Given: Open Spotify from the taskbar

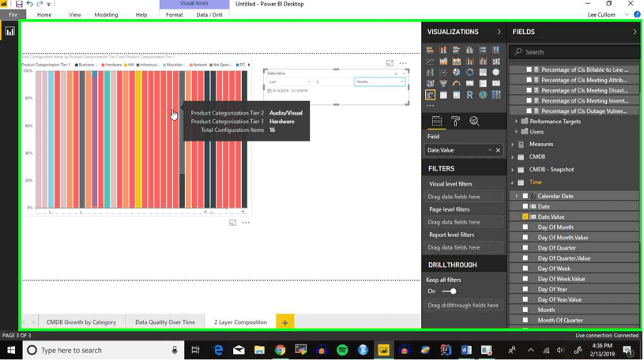Looking at the screenshot, I should click(x=342, y=350).
